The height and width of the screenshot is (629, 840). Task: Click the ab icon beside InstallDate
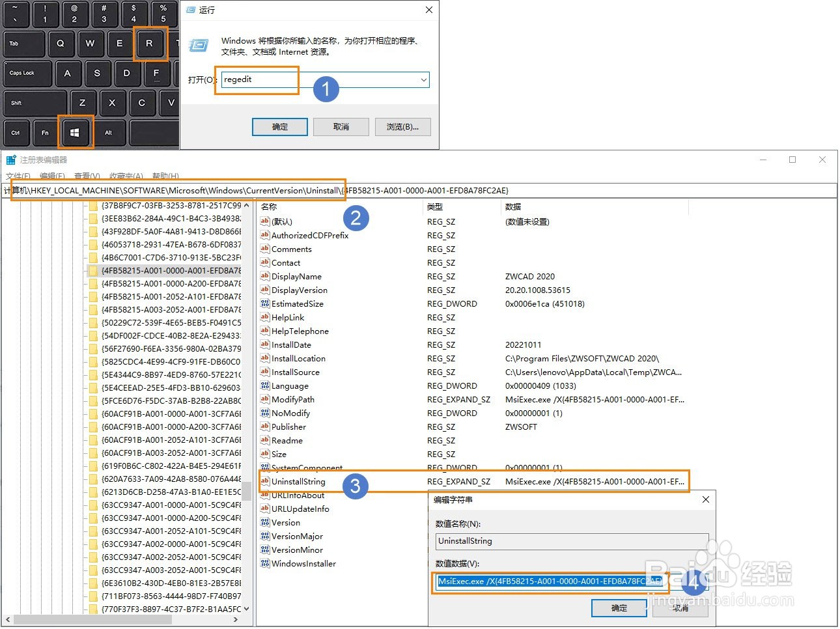click(264, 344)
